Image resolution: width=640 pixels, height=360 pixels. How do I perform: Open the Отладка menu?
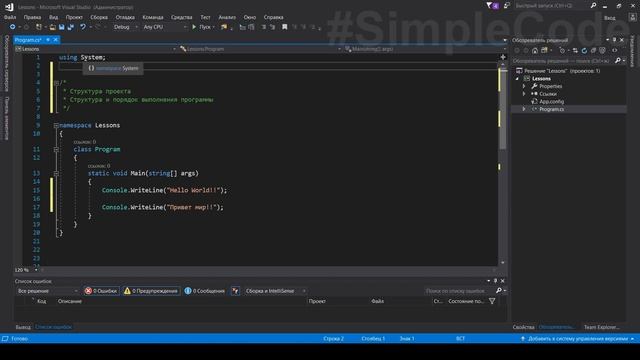pyautogui.click(x=125, y=17)
